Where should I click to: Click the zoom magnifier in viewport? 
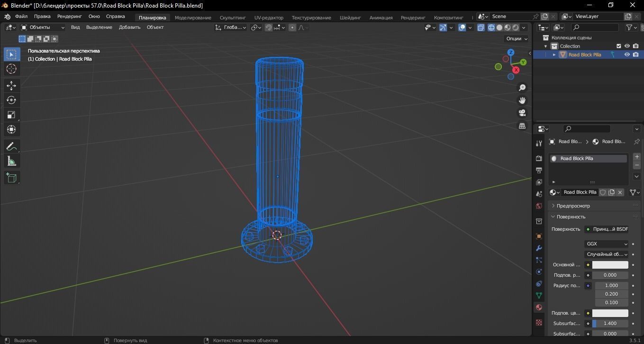[522, 88]
